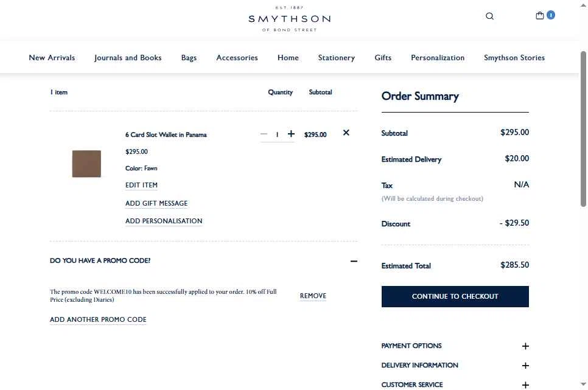Click Add Another Promo Code link
Screen dimensions: 588x390
click(x=98, y=319)
